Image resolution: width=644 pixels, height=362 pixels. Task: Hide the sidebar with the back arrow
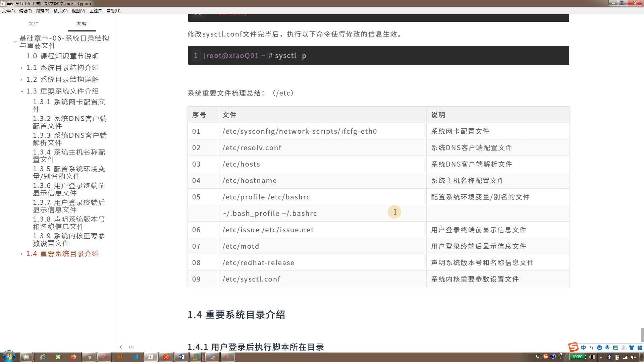tap(121, 347)
